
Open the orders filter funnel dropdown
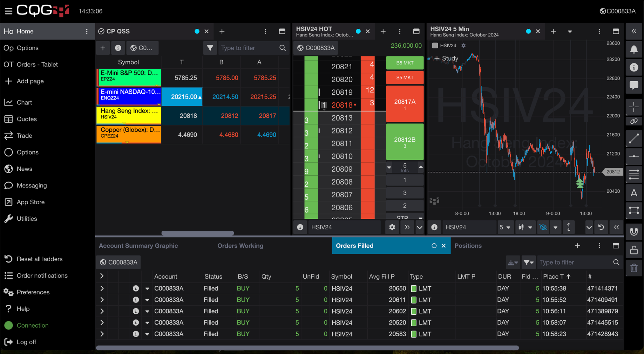[528, 262]
